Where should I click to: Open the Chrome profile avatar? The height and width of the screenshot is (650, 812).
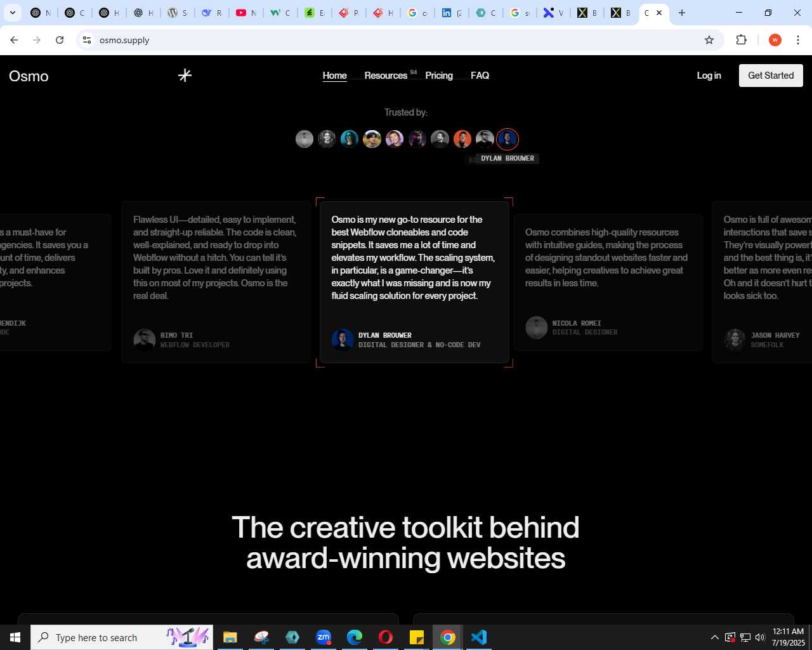pos(775,40)
